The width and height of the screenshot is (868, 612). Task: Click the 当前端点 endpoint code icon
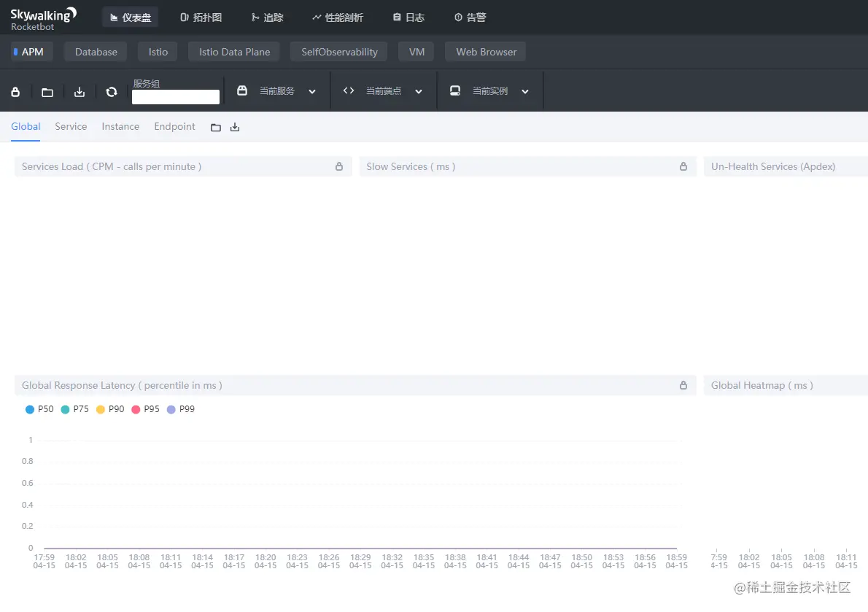(348, 90)
